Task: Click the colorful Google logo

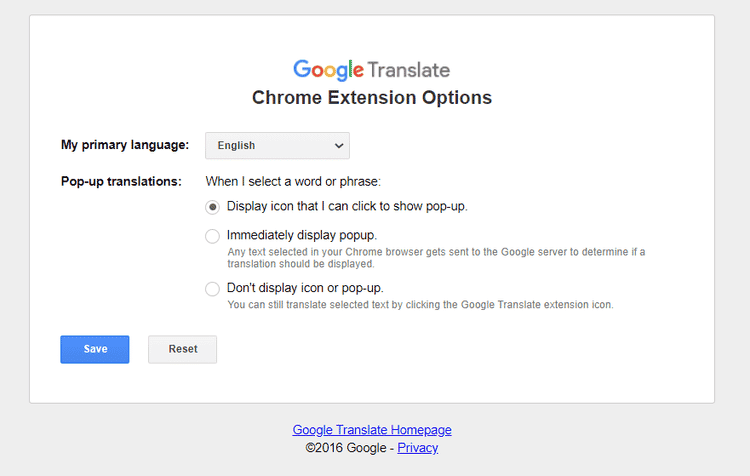Action: pos(329,70)
